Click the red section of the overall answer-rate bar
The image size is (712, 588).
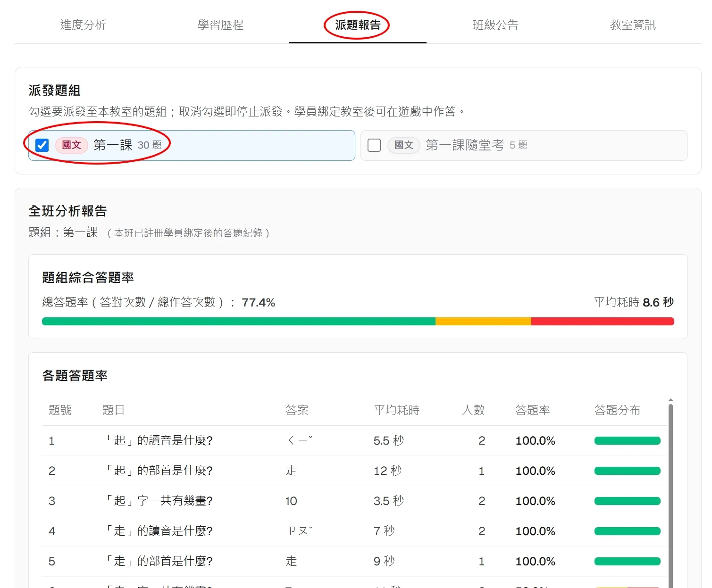point(603,322)
